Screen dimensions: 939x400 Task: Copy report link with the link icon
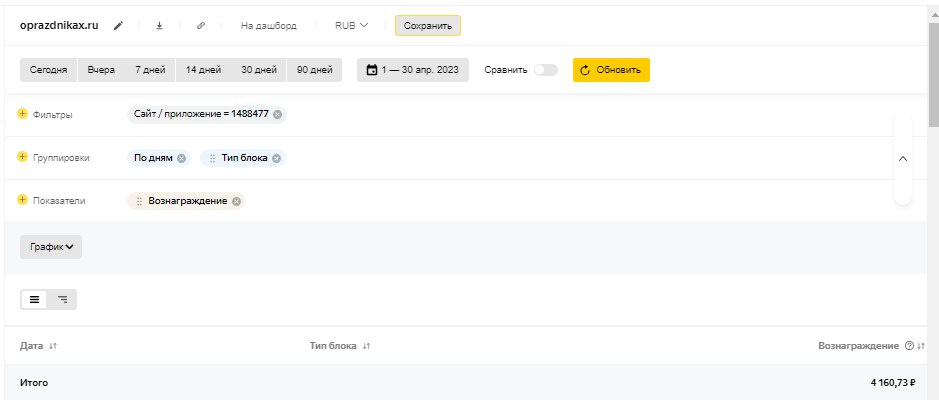tap(201, 26)
